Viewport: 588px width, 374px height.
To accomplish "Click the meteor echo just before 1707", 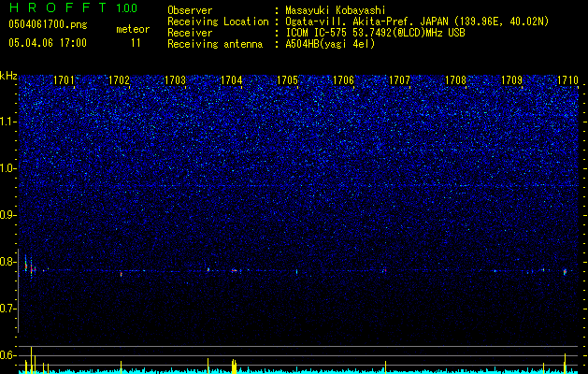I will [x=385, y=269].
